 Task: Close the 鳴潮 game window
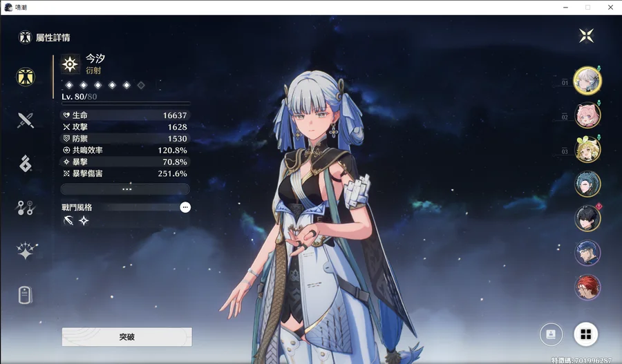pyautogui.click(x=610, y=7)
